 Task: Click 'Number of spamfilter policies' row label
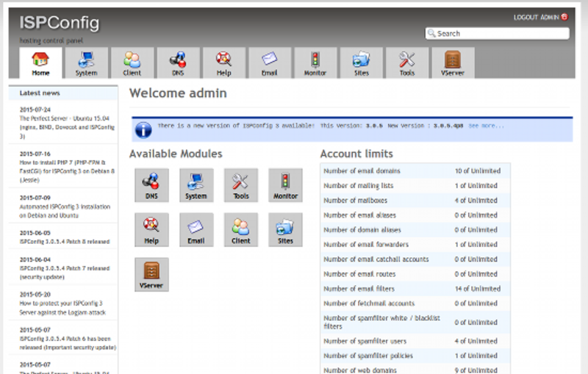click(x=368, y=356)
